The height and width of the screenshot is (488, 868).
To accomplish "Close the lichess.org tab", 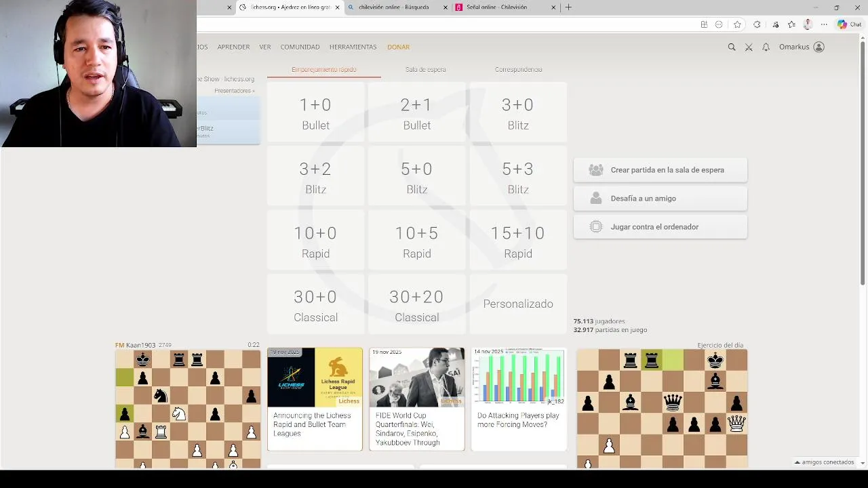I will tap(337, 7).
